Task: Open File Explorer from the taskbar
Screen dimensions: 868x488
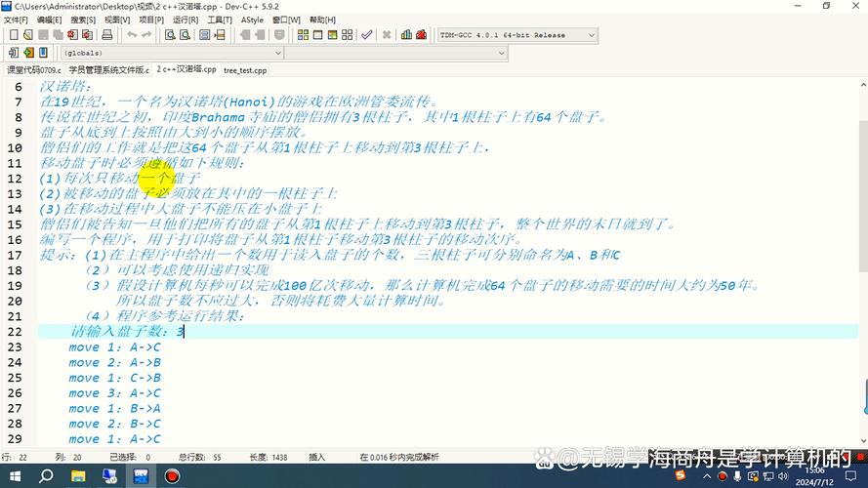Action: pyautogui.click(x=78, y=476)
